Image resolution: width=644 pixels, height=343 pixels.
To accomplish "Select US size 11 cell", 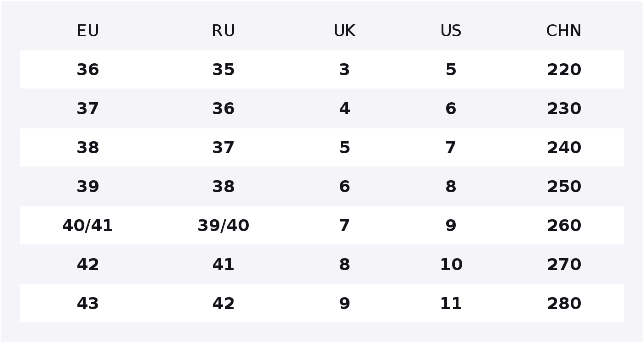I will 451,304.
